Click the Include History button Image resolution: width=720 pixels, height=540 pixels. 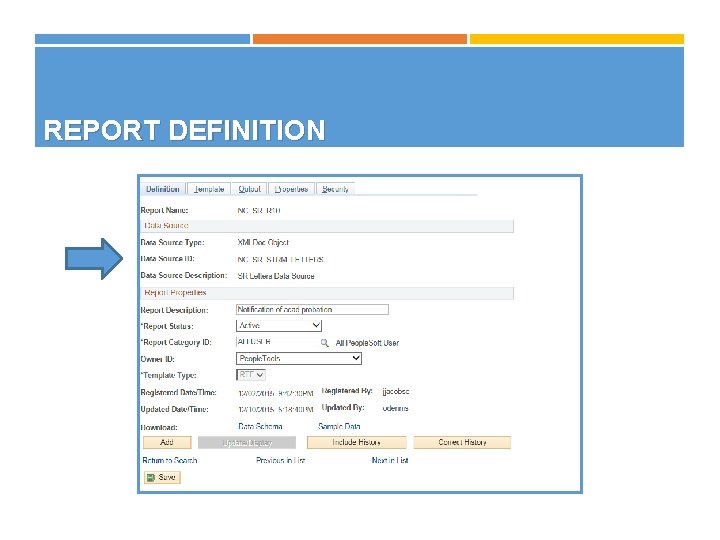[356, 442]
